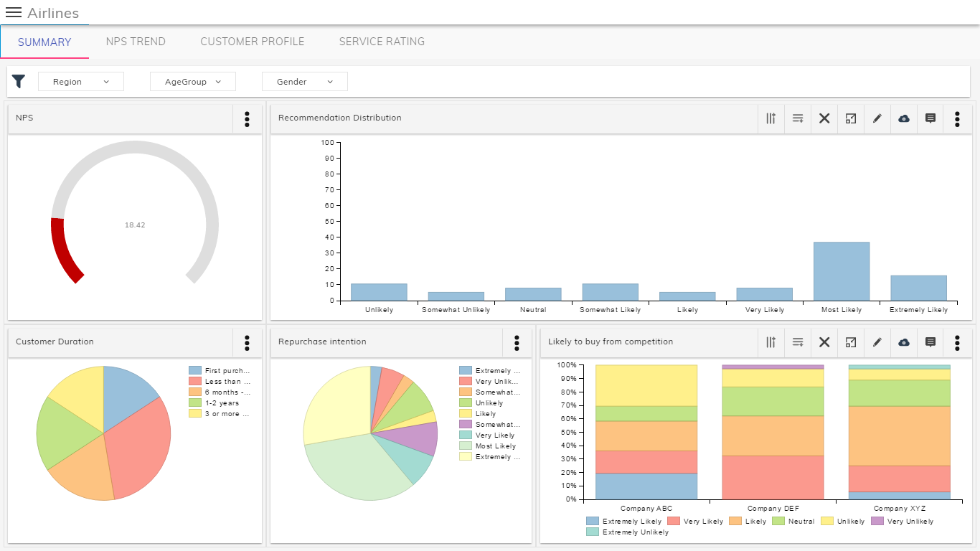980x551 pixels.
Task: Click comment icon in Recommendation Distribution toolbar
Action: point(930,119)
